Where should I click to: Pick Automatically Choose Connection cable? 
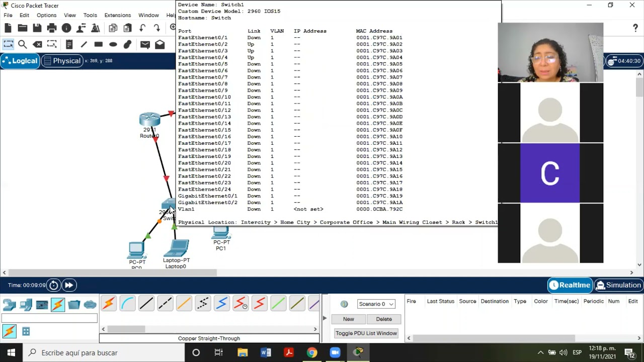coord(109,304)
